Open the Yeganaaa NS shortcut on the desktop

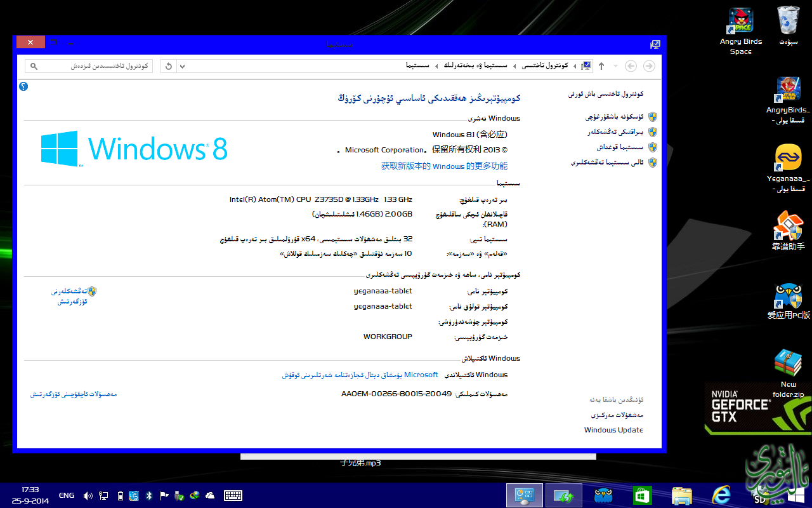point(789,168)
